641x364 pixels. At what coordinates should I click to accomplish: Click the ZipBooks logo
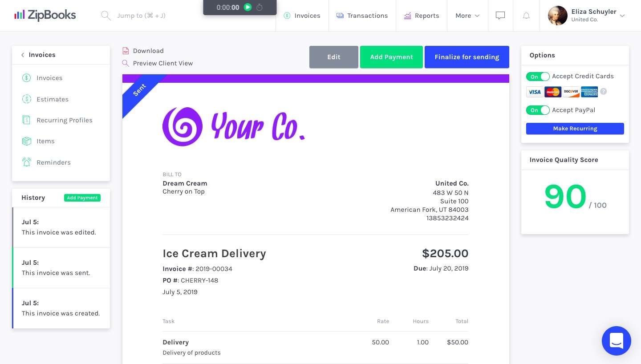45,16
